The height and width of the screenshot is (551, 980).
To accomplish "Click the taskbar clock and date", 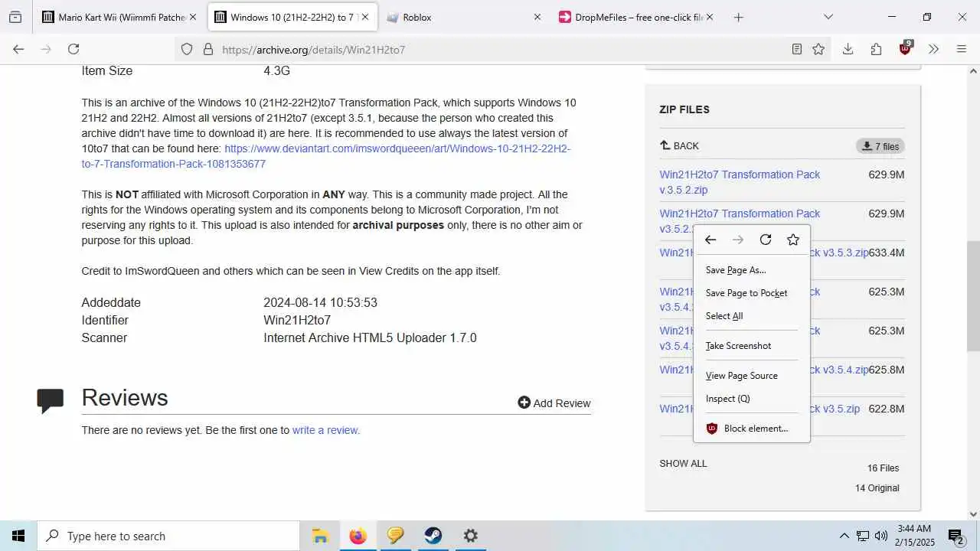I will click(914, 536).
